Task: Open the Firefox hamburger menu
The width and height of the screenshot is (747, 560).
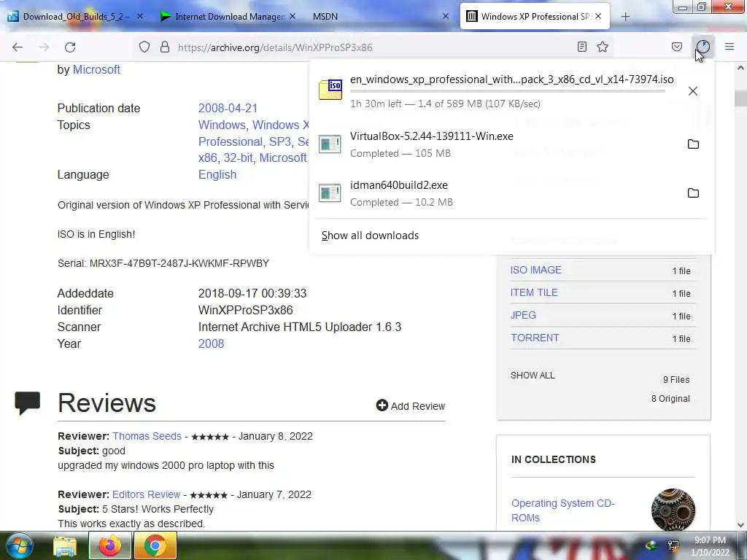Action: click(x=729, y=47)
